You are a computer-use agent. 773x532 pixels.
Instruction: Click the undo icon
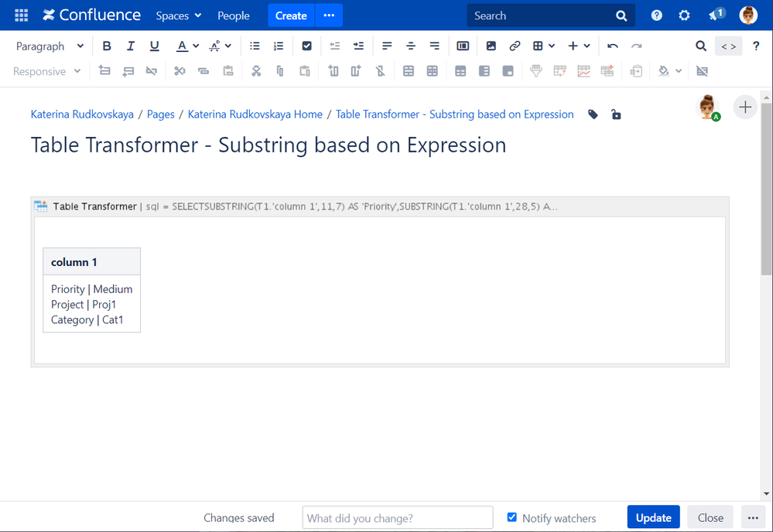point(613,46)
